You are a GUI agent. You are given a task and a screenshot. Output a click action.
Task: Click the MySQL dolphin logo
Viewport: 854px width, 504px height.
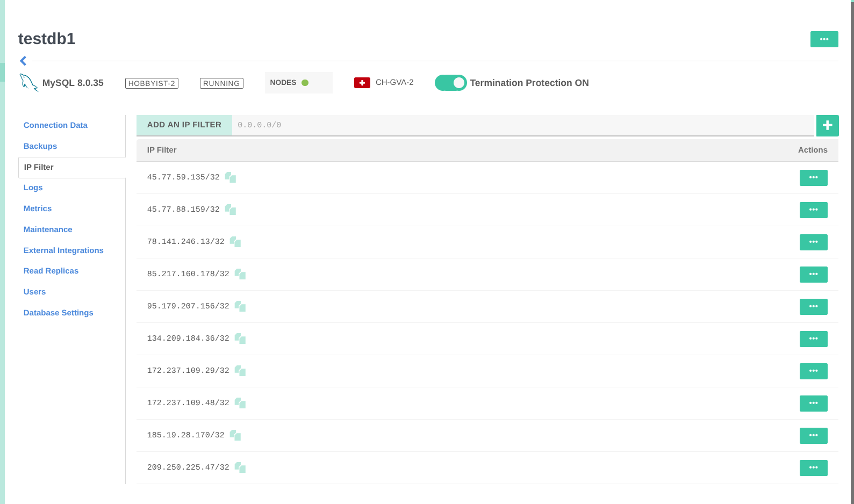(28, 83)
